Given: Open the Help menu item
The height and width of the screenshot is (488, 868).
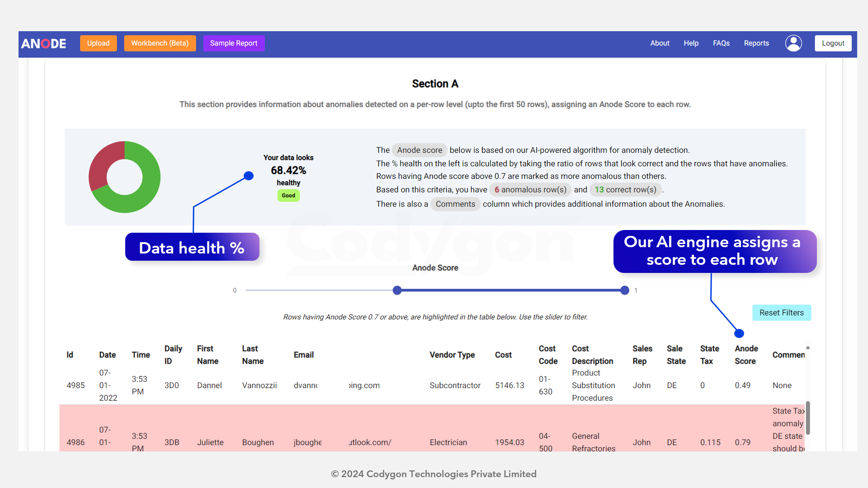Looking at the screenshot, I should 691,43.
